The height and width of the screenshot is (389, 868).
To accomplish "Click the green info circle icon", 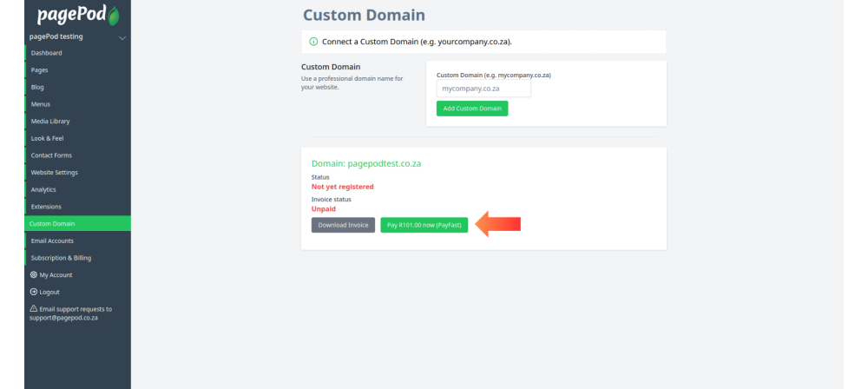I will (x=314, y=42).
